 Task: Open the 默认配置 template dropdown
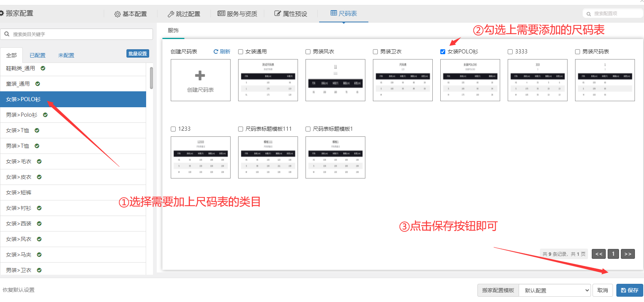[x=555, y=290]
